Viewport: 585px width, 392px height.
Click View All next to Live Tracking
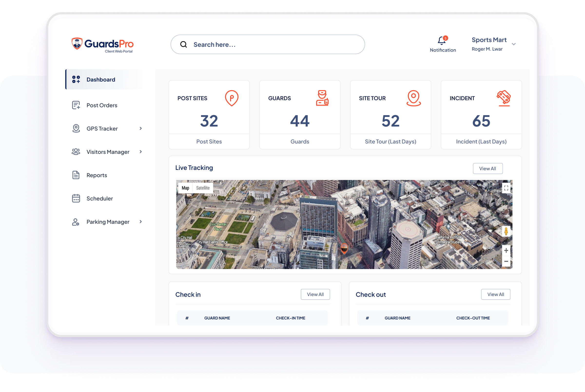(x=487, y=168)
